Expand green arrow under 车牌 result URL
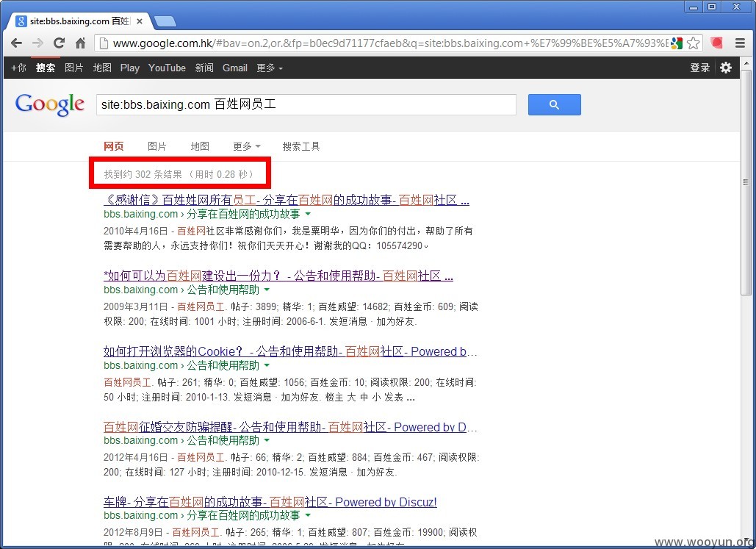756x549 pixels. (x=308, y=516)
